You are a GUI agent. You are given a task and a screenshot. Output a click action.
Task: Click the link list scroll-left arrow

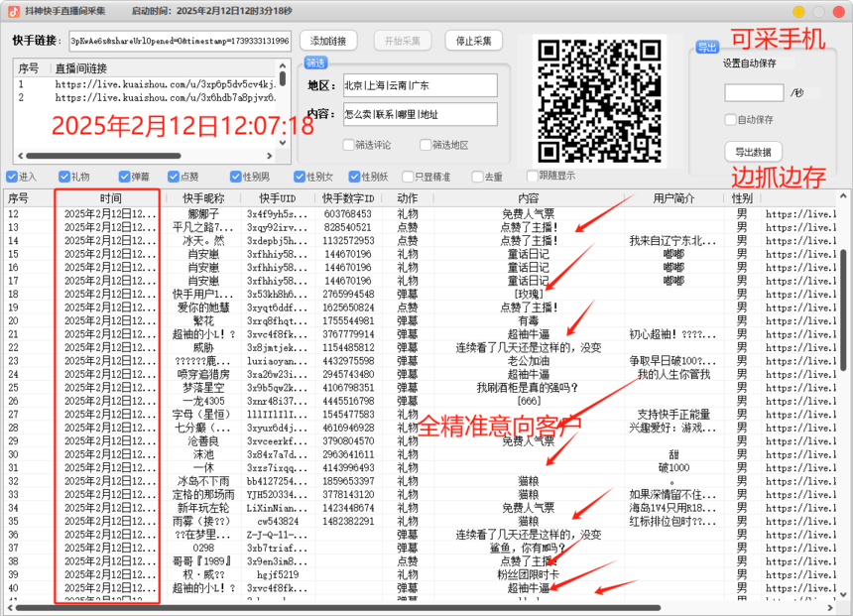20,156
